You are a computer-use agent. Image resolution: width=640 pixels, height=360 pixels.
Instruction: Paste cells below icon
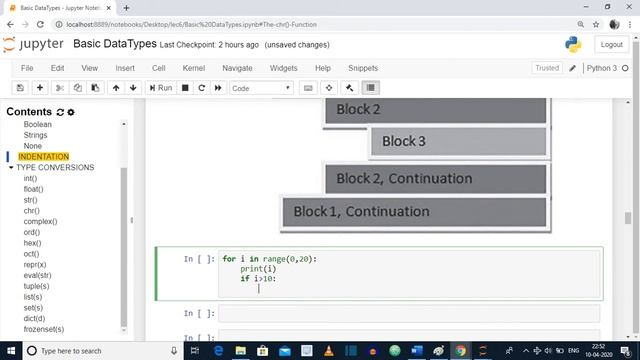click(95, 88)
